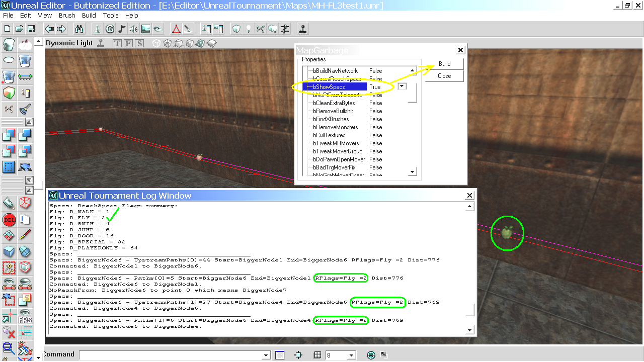The image size is (644, 362).
Task: Open the music browser note icon
Action: click(x=122, y=29)
